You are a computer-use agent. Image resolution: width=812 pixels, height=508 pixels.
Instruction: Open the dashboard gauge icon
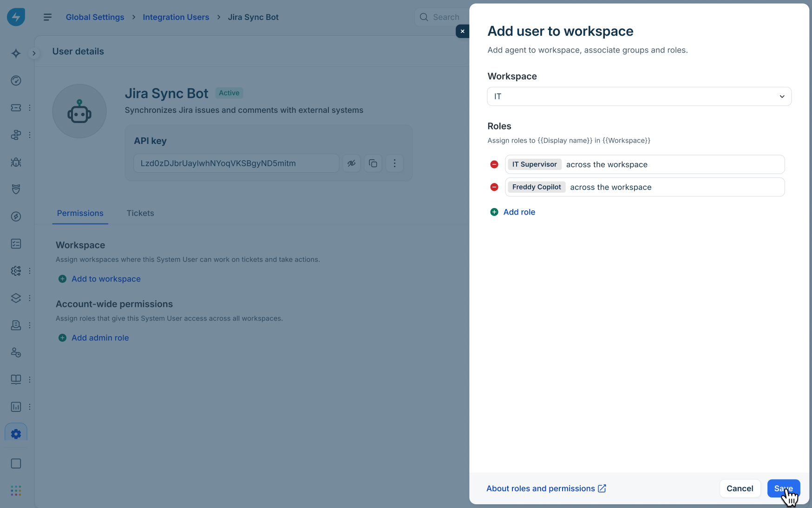[16, 81]
